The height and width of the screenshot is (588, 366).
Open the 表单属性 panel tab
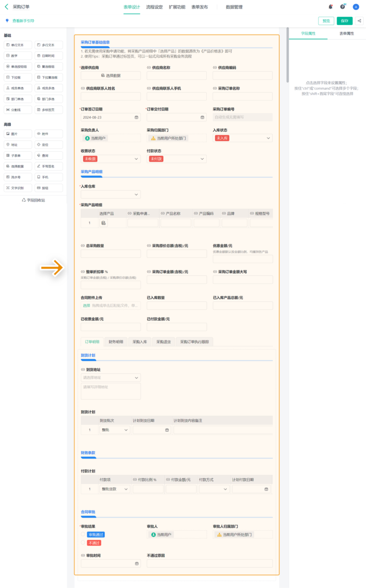(x=346, y=33)
